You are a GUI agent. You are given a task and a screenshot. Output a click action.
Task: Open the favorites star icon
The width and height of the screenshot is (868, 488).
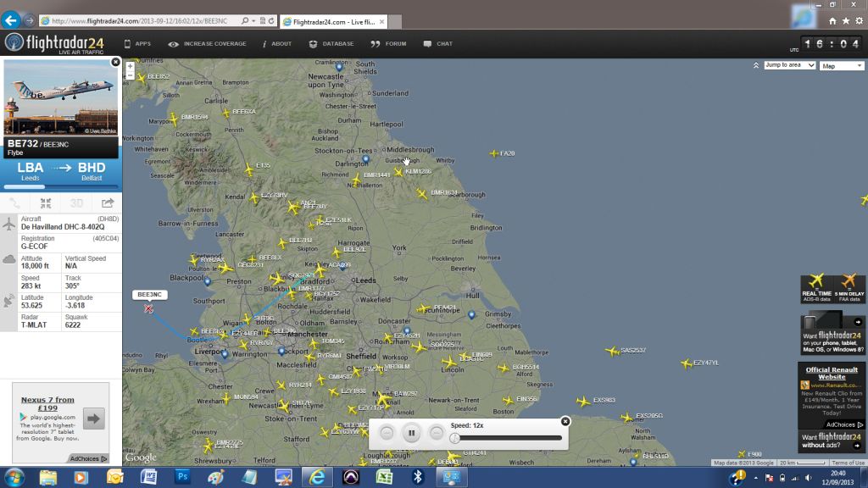846,21
